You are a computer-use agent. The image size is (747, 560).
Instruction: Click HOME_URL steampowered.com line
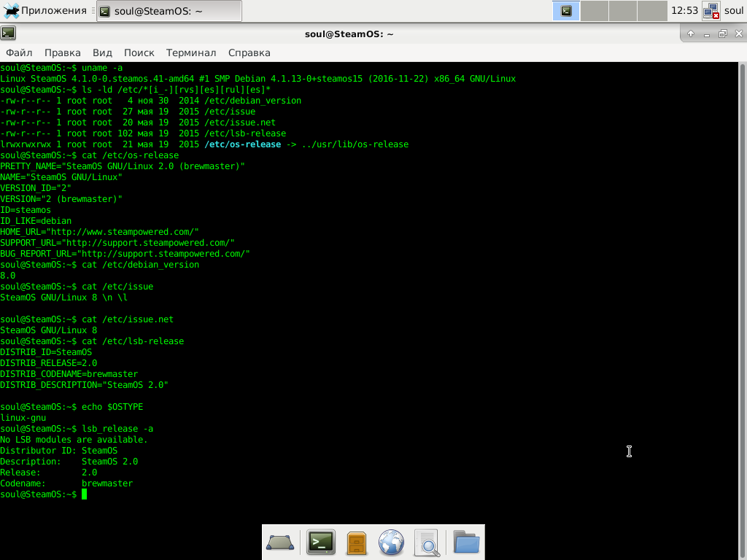[x=99, y=232]
